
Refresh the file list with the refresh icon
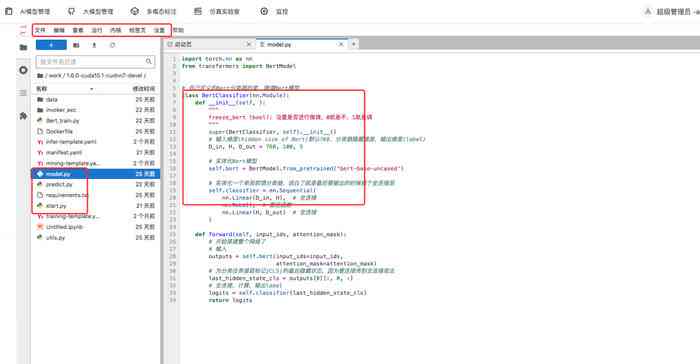(112, 45)
